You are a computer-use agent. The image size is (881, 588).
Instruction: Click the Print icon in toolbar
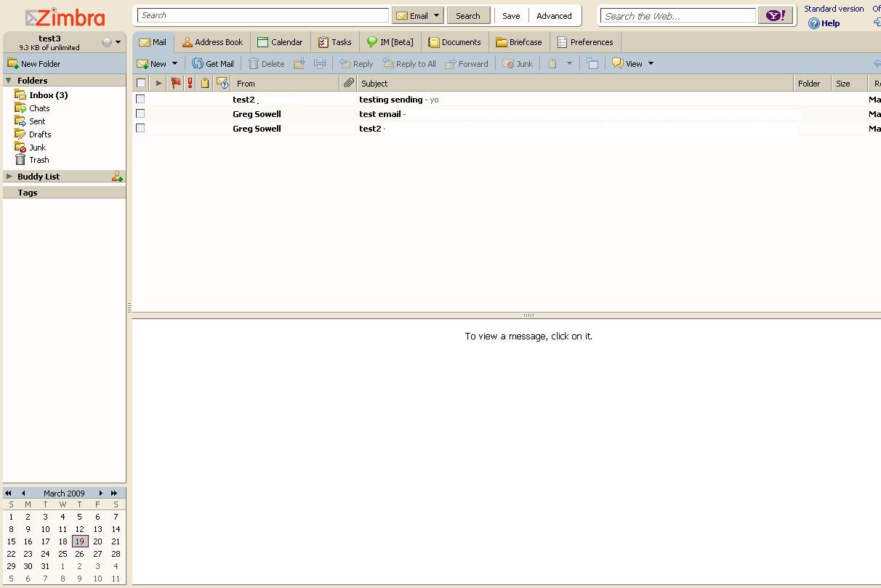(320, 64)
